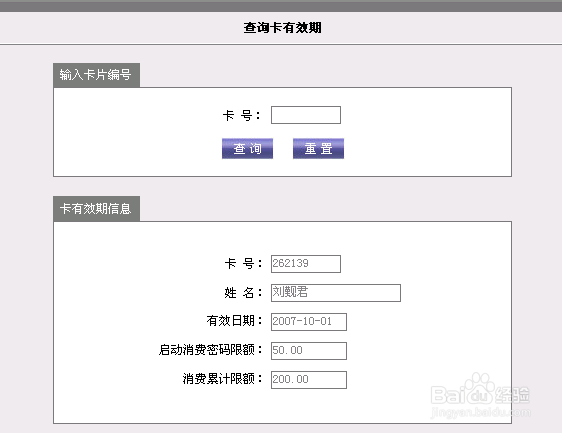Click the card number field showing 262139
This screenshot has width=562, height=433.
[x=306, y=264]
